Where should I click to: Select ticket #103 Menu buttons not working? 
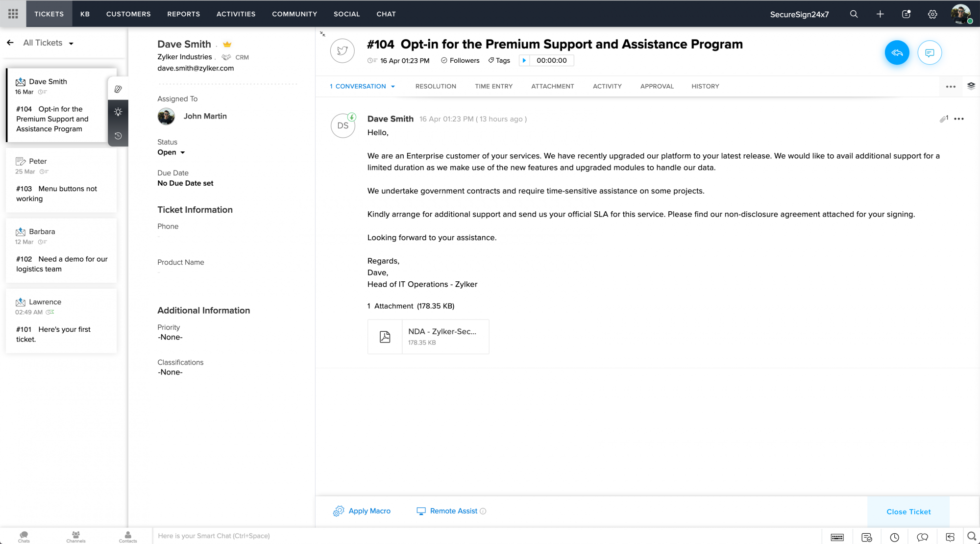61,180
